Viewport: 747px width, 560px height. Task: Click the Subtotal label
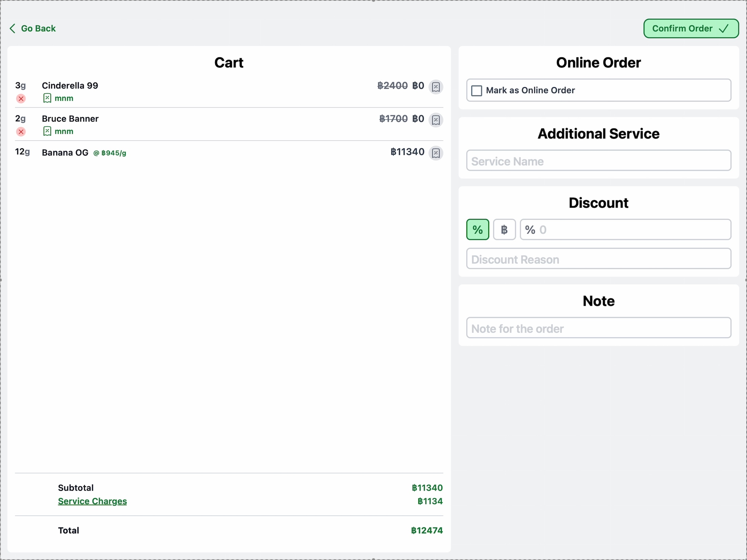pos(76,488)
